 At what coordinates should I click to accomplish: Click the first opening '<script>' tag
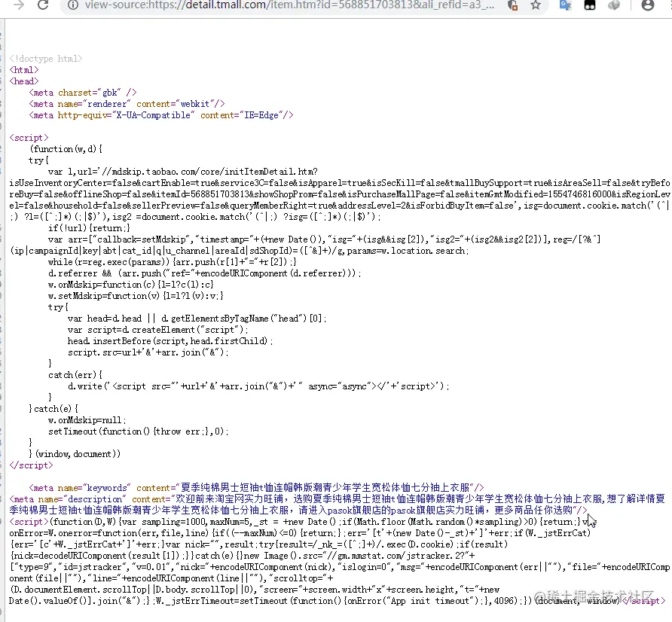pyautogui.click(x=29, y=138)
